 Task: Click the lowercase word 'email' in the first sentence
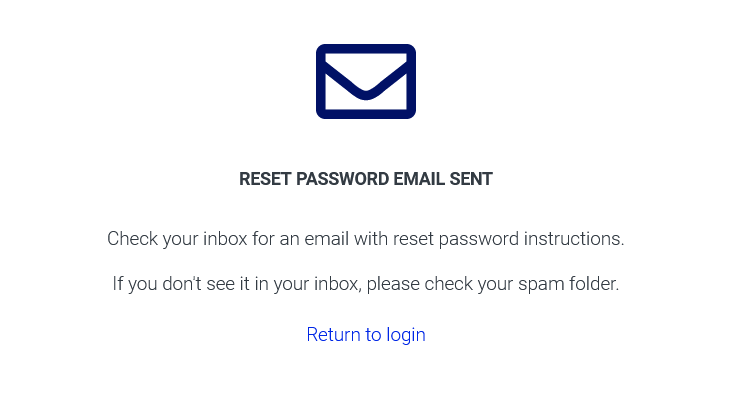(327, 239)
